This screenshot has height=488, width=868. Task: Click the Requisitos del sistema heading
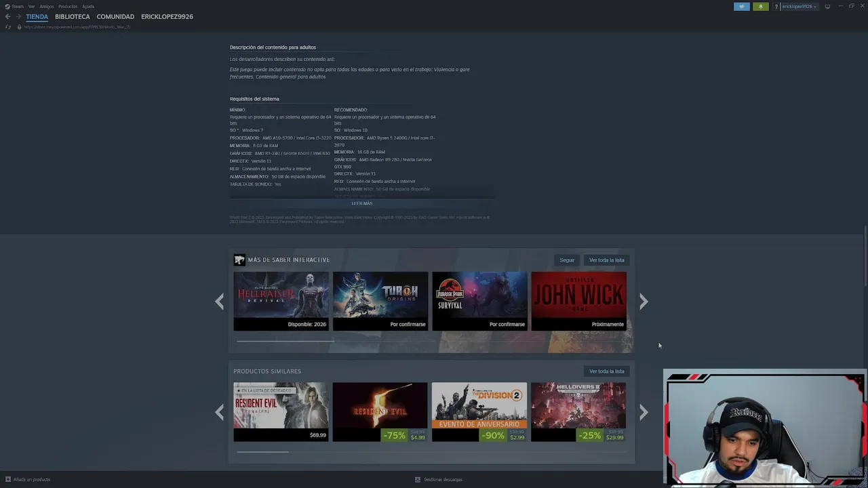pos(254,99)
